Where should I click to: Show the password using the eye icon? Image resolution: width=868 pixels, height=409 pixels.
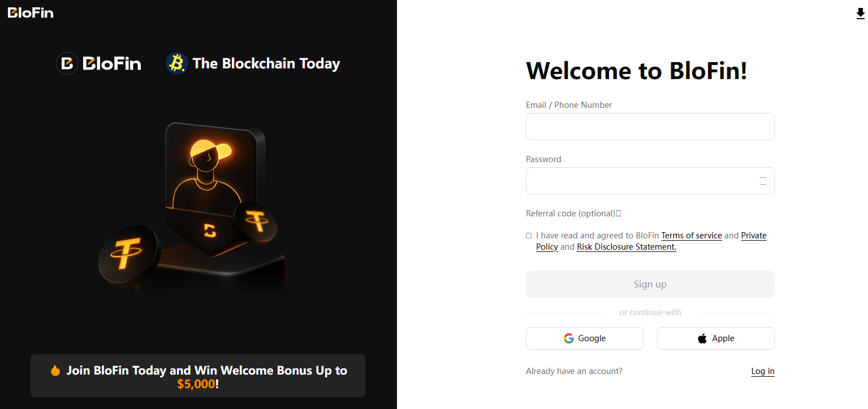click(x=763, y=180)
